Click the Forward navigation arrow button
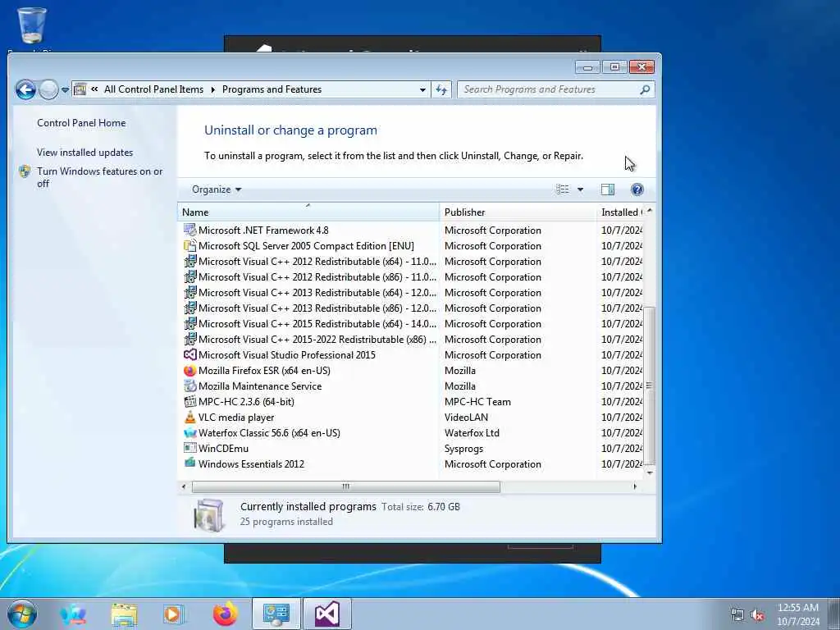The image size is (840, 630). [48, 89]
